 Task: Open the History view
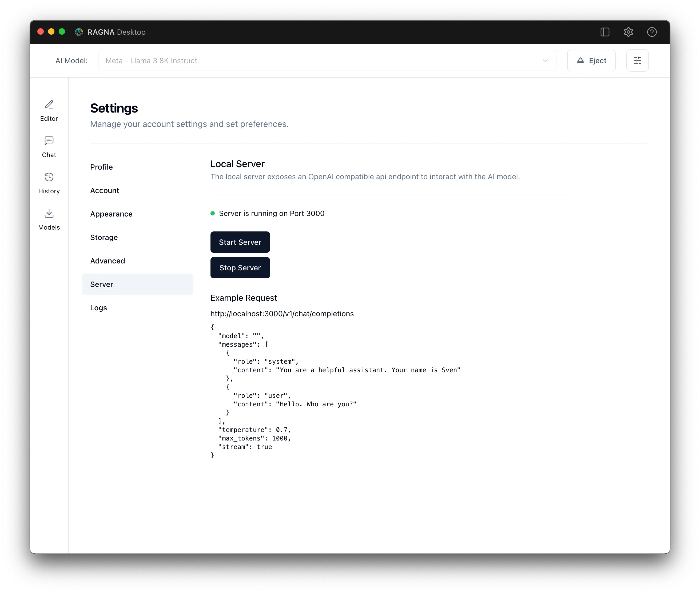click(49, 183)
